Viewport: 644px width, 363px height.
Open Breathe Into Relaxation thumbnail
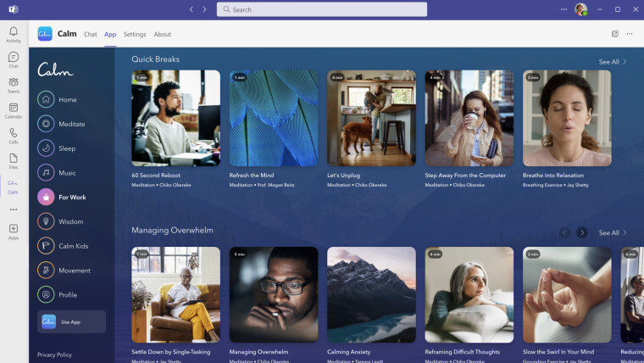click(567, 118)
